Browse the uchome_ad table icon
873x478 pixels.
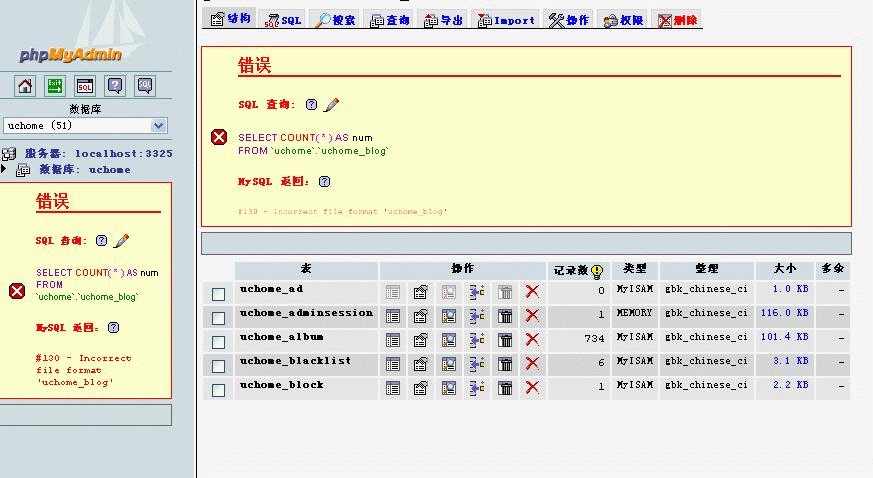click(393, 292)
